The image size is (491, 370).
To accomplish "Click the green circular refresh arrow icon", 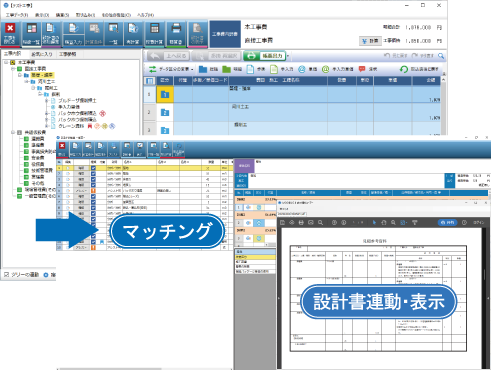I will click(x=404, y=69).
